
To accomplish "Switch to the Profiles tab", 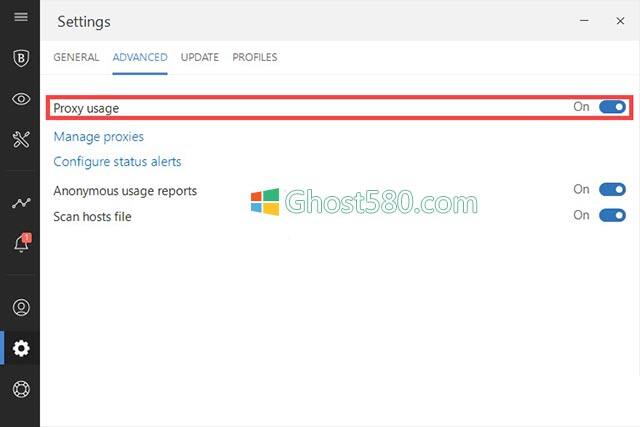I will coord(255,57).
